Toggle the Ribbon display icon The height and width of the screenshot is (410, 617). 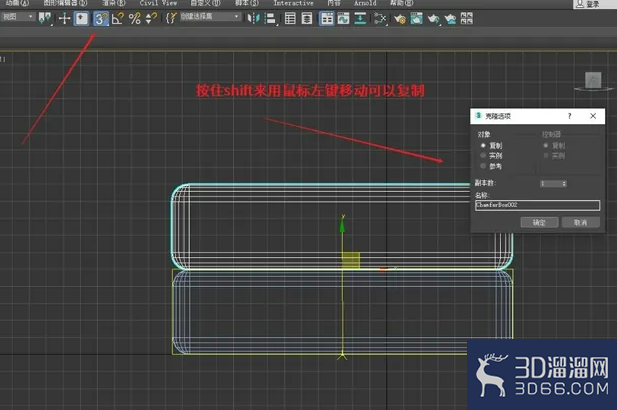[327, 18]
